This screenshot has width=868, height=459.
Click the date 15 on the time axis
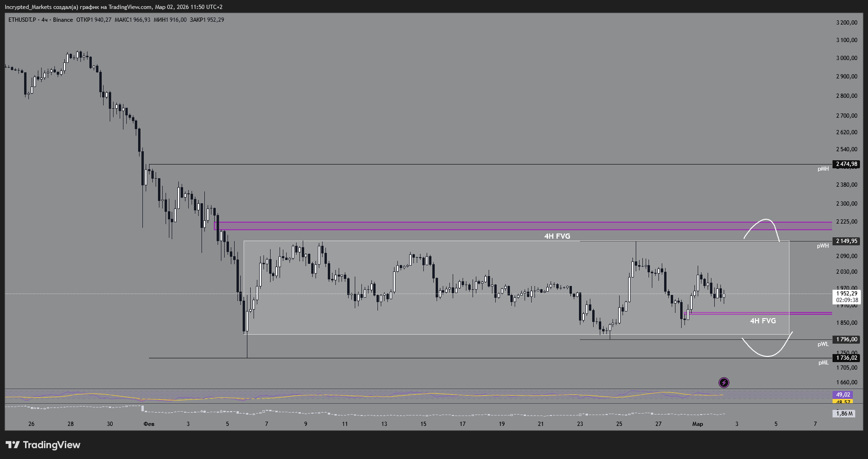pos(423,424)
